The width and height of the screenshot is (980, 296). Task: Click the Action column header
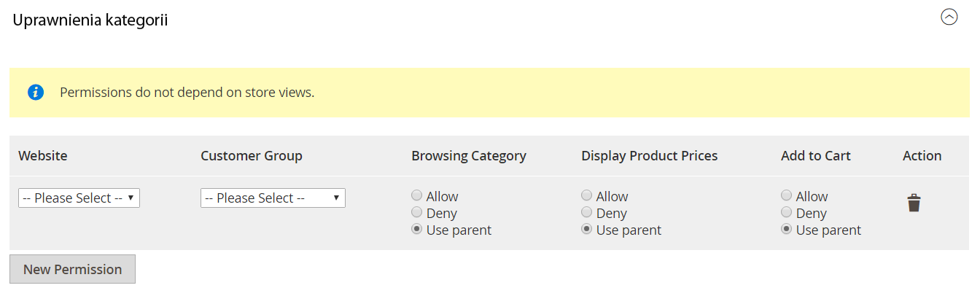pyautogui.click(x=922, y=155)
